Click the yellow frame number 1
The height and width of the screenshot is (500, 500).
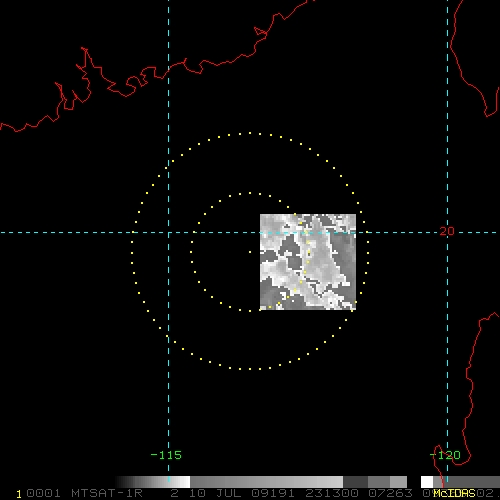point(19,494)
